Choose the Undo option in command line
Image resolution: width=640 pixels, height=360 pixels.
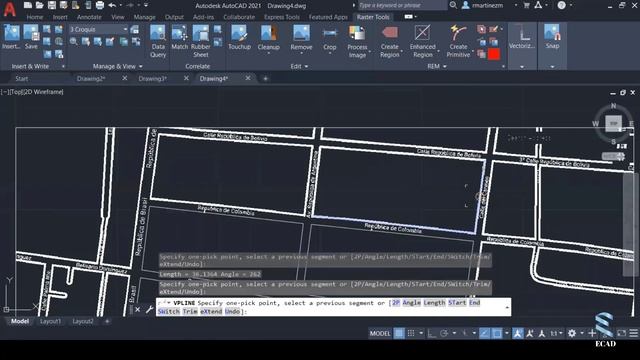click(232, 311)
